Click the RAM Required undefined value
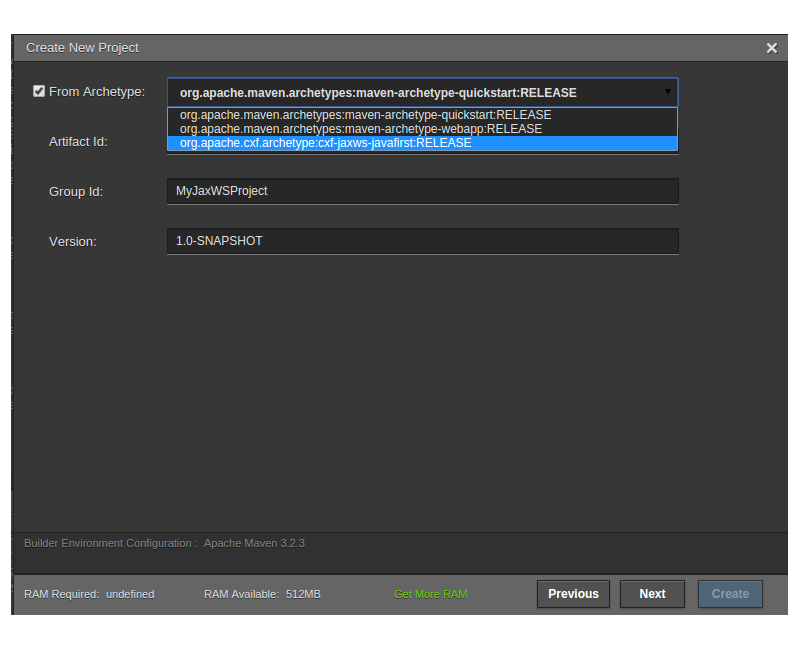Image resolution: width=800 pixels, height=650 pixels. 130,594
